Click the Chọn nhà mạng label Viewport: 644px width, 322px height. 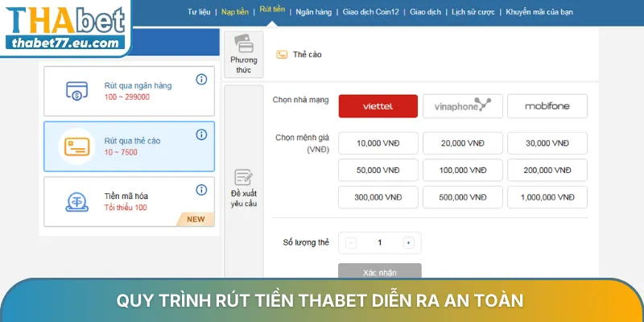(x=300, y=100)
